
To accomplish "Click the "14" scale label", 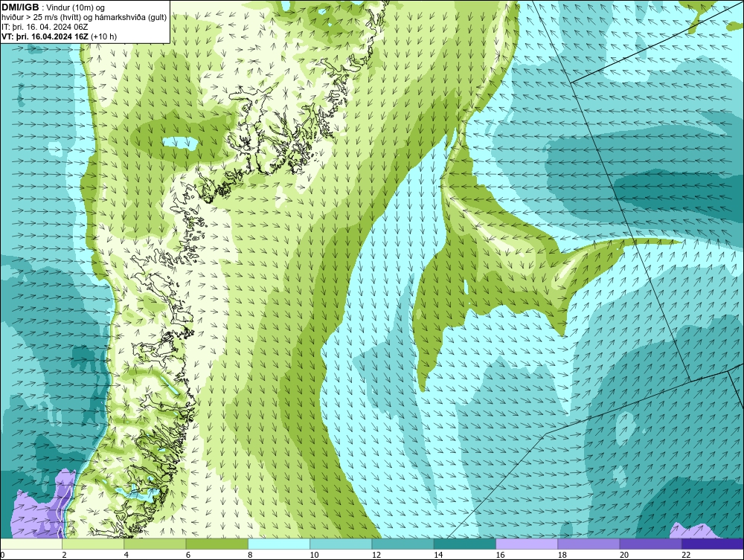I will point(438,556).
